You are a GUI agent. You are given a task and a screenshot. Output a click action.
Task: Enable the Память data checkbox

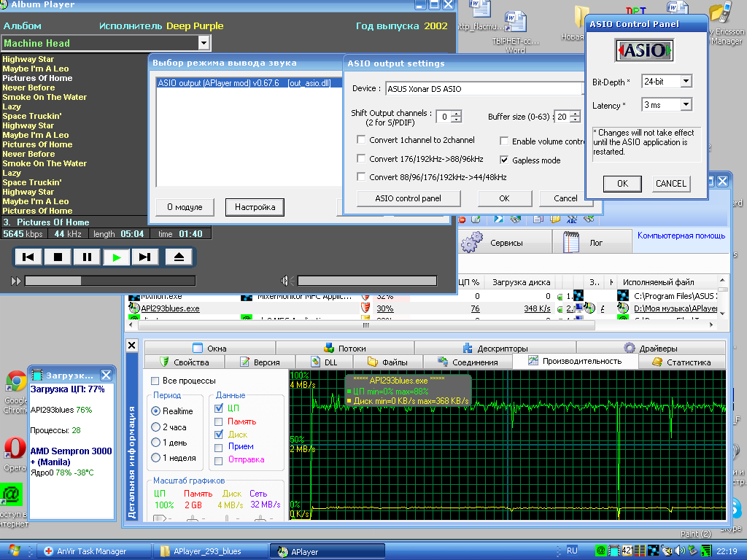coord(219,421)
